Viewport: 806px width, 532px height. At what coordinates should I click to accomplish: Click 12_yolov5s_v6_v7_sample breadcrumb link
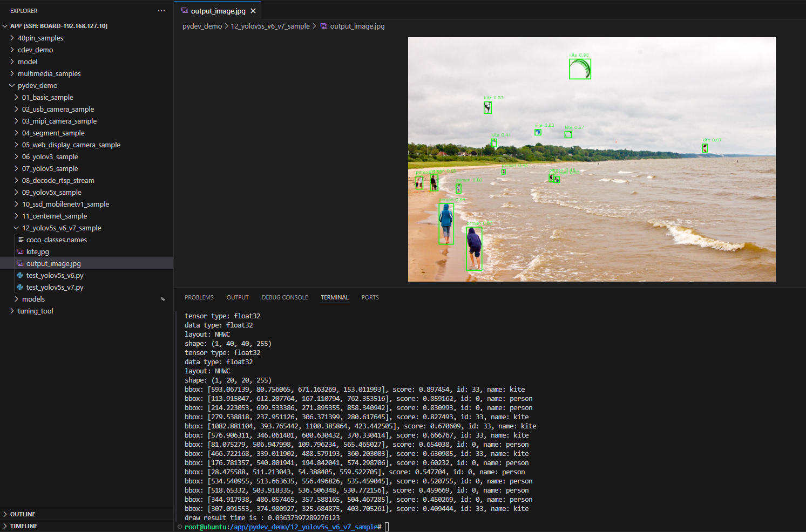[270, 26]
